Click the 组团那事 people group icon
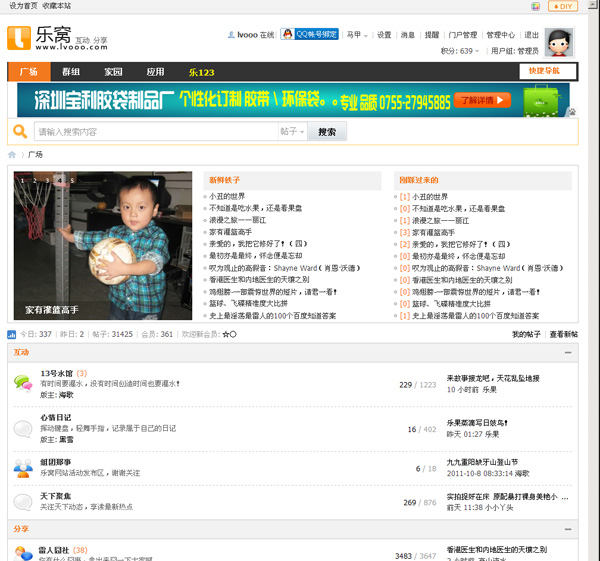This screenshot has height=561, width=600. pyautogui.click(x=23, y=468)
